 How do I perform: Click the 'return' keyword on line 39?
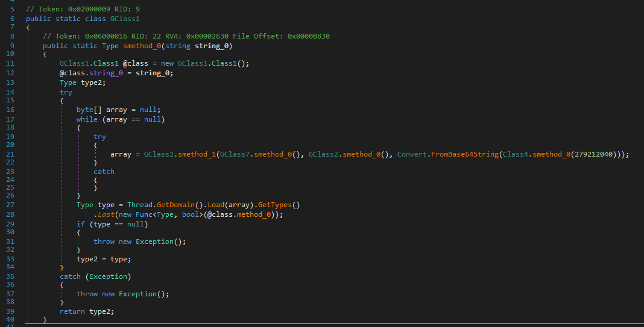point(72,311)
